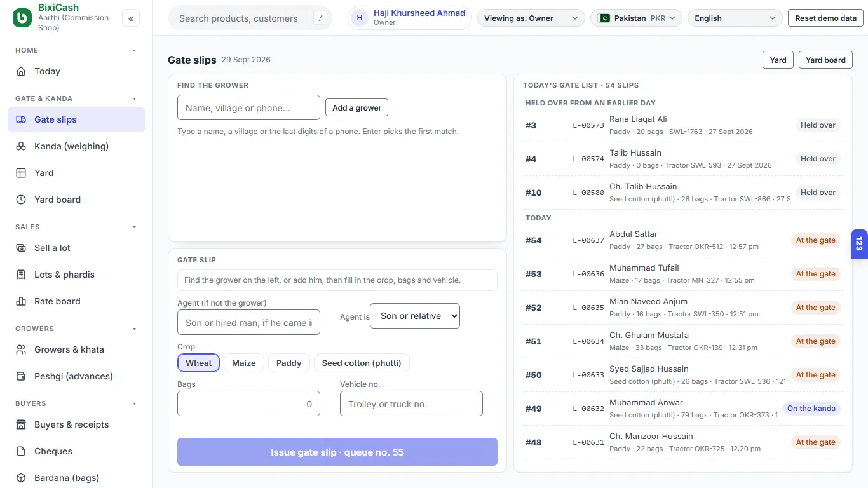The width and height of the screenshot is (868, 488).
Task: Open Today via its home icon
Action: pos(21,71)
